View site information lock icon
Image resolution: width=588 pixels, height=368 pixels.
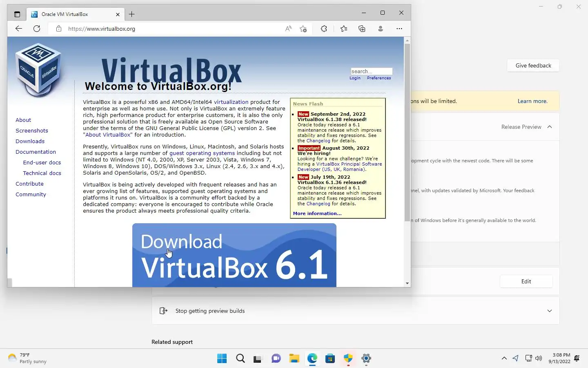click(x=59, y=29)
